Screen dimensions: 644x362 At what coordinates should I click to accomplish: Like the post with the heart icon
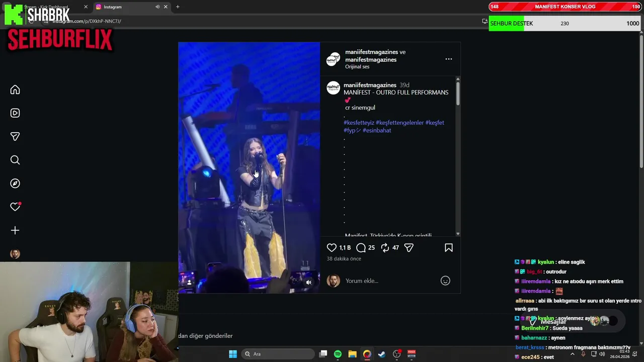332,247
